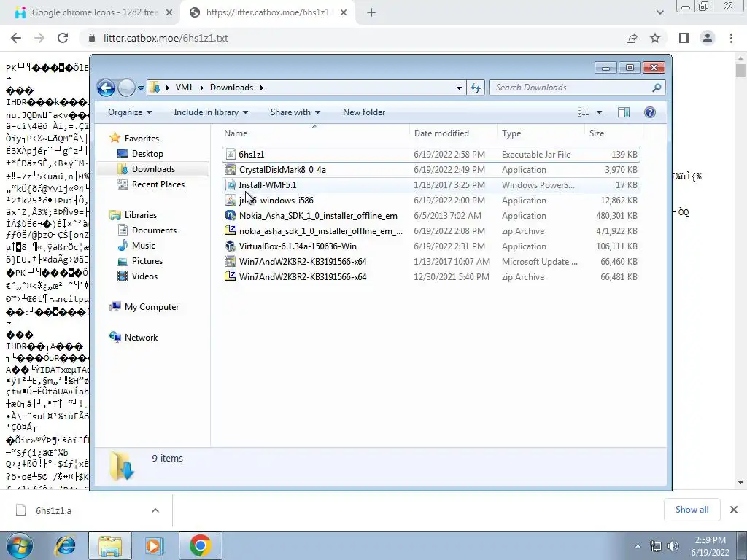Select Libraries in the navigation pane

pyautogui.click(x=141, y=215)
